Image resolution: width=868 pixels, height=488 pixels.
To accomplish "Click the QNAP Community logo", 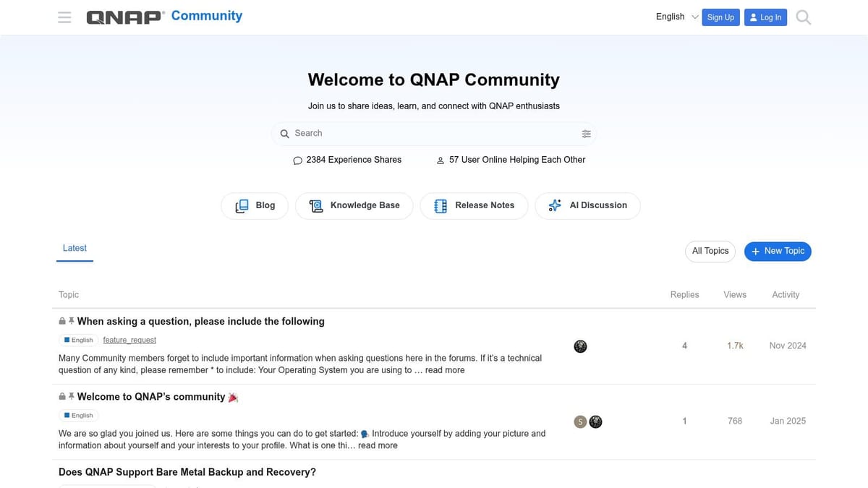I will click(164, 17).
